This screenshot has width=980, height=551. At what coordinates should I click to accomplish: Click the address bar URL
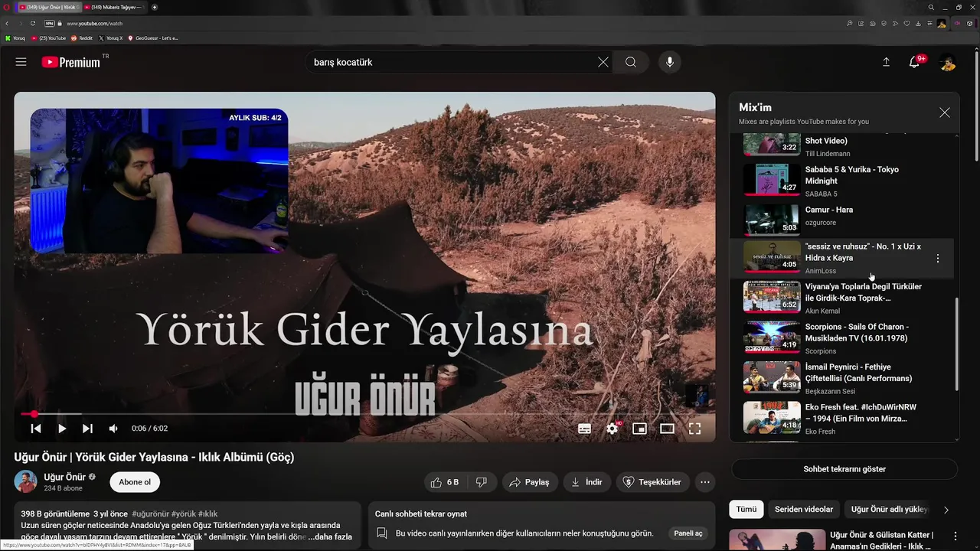(x=94, y=24)
